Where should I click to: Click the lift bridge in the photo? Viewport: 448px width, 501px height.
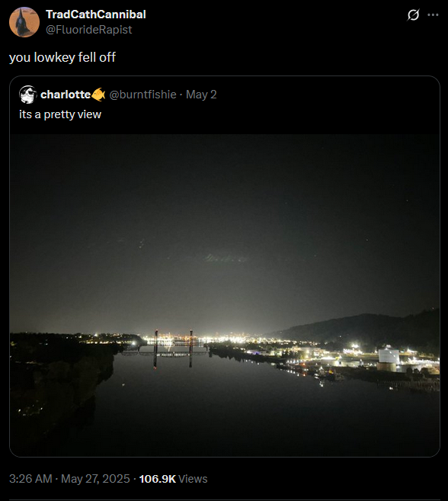(x=173, y=349)
